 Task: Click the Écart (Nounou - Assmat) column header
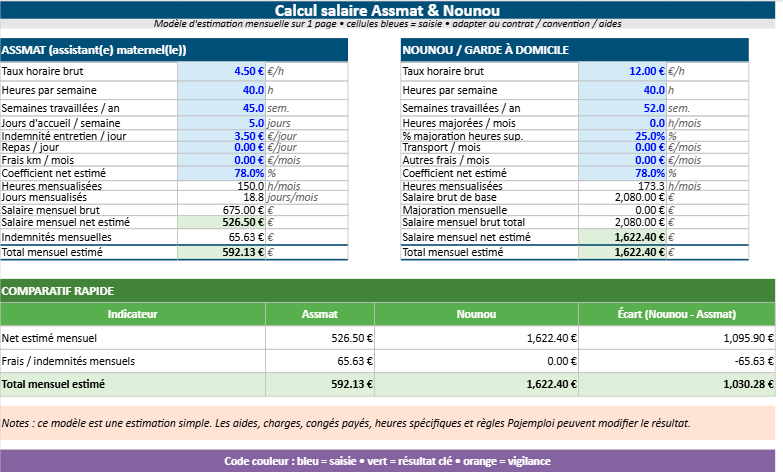click(x=677, y=314)
